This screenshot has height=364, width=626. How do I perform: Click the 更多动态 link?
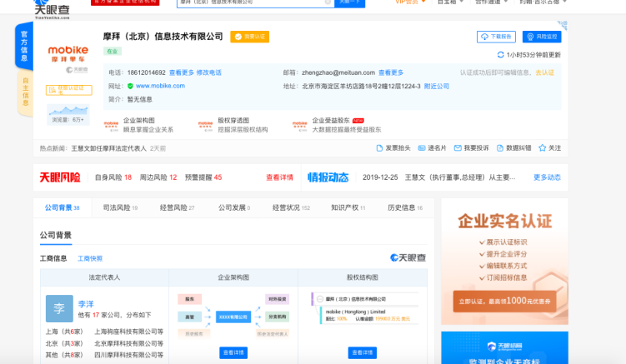[547, 177]
